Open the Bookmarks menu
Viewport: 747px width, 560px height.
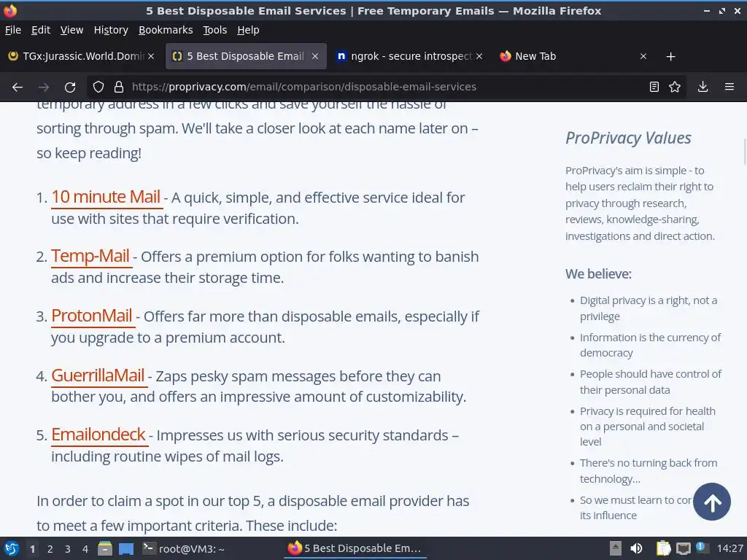click(166, 30)
